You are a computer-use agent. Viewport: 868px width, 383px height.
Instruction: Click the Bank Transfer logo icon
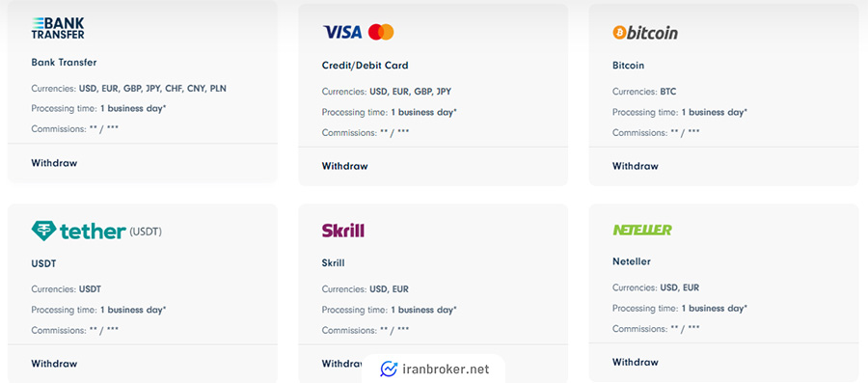coord(58,28)
